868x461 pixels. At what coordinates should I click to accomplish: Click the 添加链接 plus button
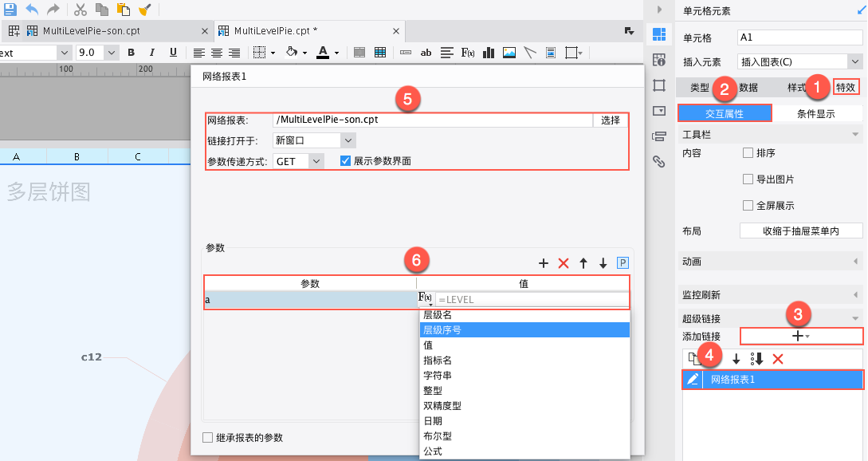tap(801, 336)
